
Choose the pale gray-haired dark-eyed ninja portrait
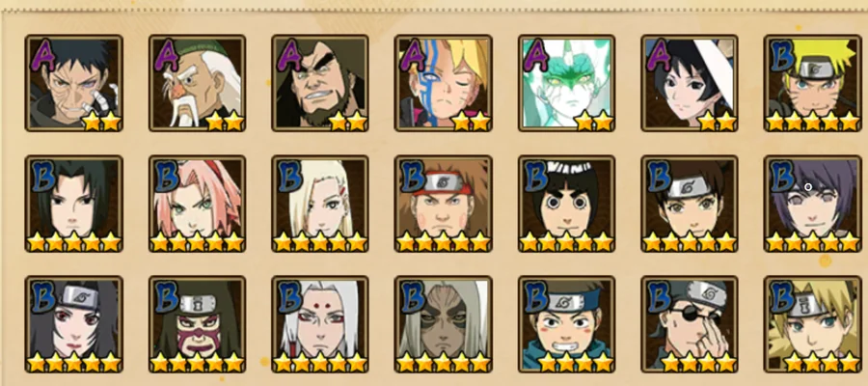tap(444, 324)
